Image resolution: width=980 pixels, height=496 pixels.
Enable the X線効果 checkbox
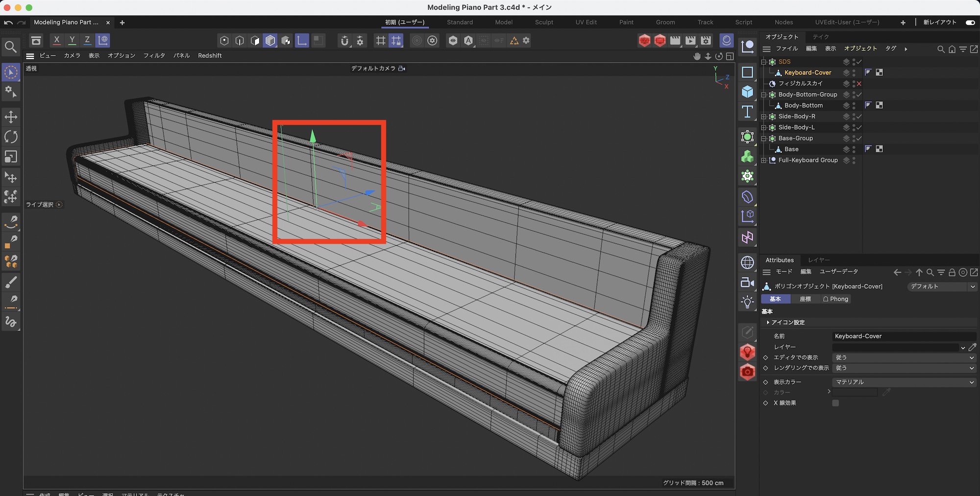[x=835, y=403]
